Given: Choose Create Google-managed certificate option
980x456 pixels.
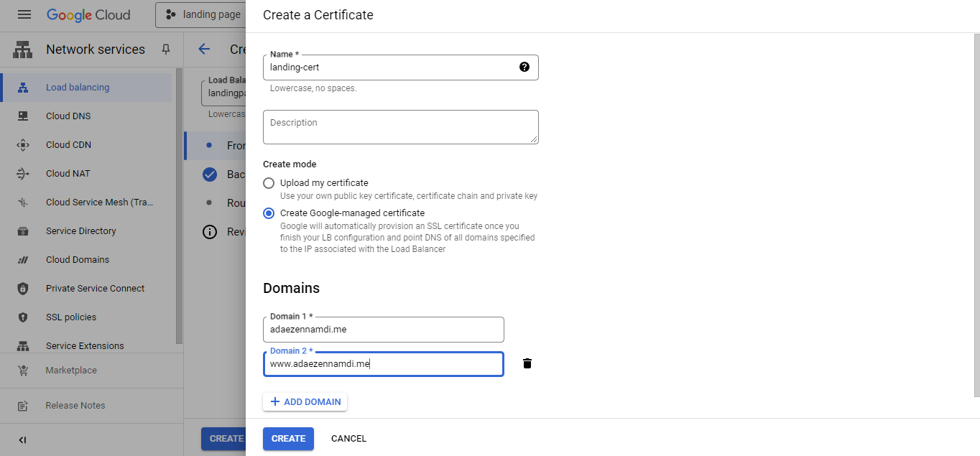Looking at the screenshot, I should (x=268, y=213).
